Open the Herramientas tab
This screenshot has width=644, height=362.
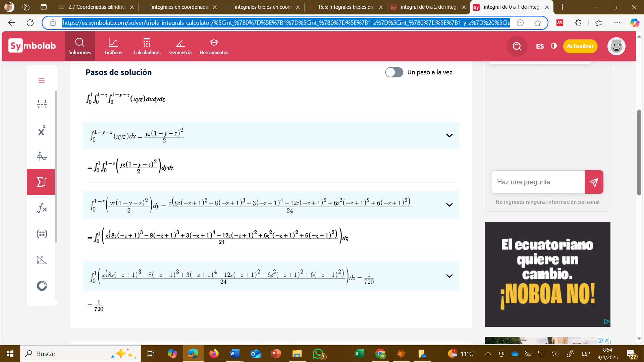[x=214, y=46]
